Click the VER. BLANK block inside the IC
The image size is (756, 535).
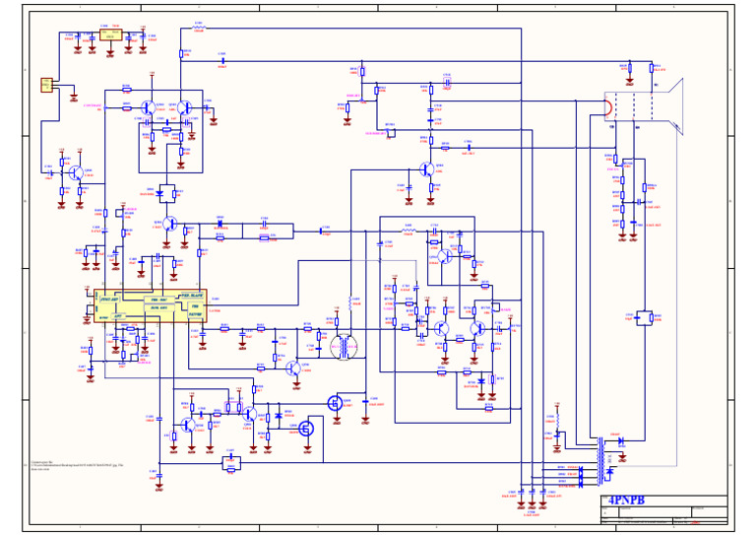pyautogui.click(x=192, y=295)
